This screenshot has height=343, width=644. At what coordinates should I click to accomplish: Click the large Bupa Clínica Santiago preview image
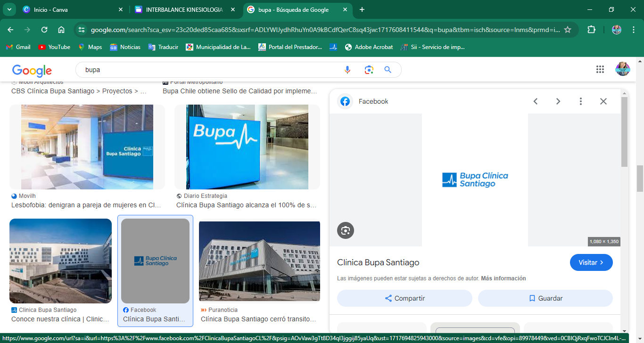(475, 180)
